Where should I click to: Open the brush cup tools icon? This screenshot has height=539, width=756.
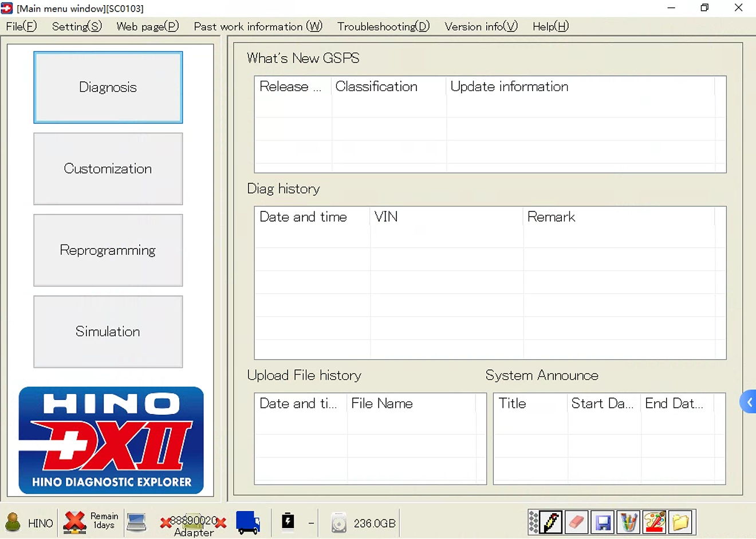[628, 522]
